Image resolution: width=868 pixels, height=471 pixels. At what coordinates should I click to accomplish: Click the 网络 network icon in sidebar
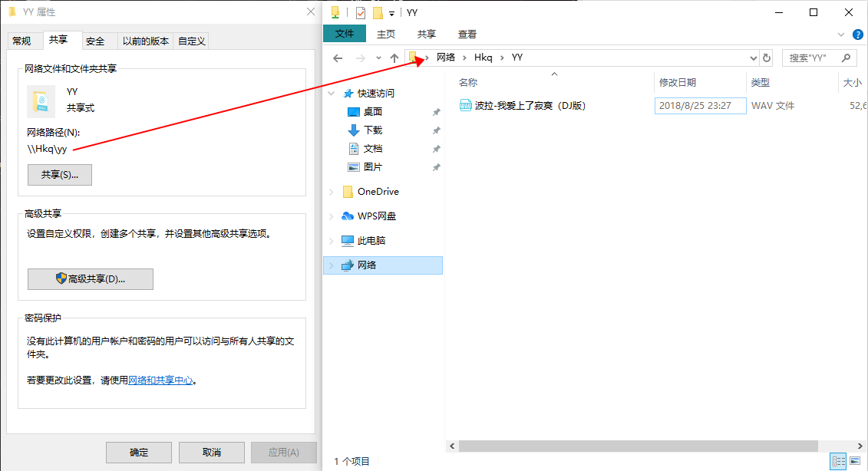348,265
